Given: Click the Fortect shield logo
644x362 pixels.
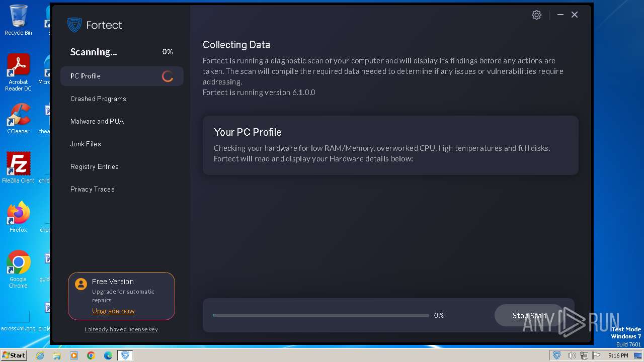Looking at the screenshot, I should pyautogui.click(x=74, y=25).
